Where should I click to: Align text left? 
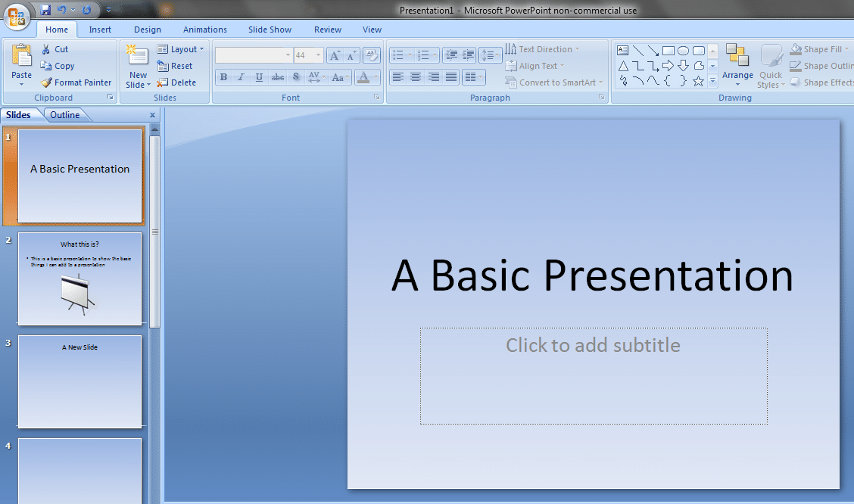[398, 76]
